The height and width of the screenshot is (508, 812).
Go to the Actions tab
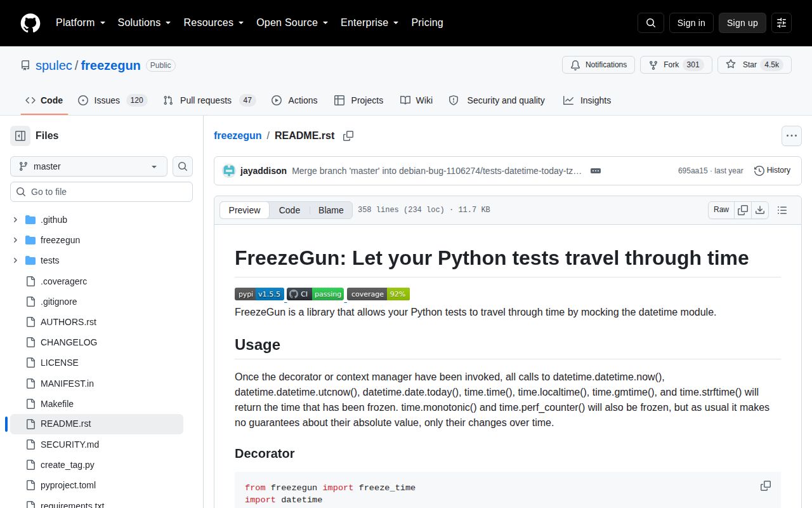tap(294, 100)
